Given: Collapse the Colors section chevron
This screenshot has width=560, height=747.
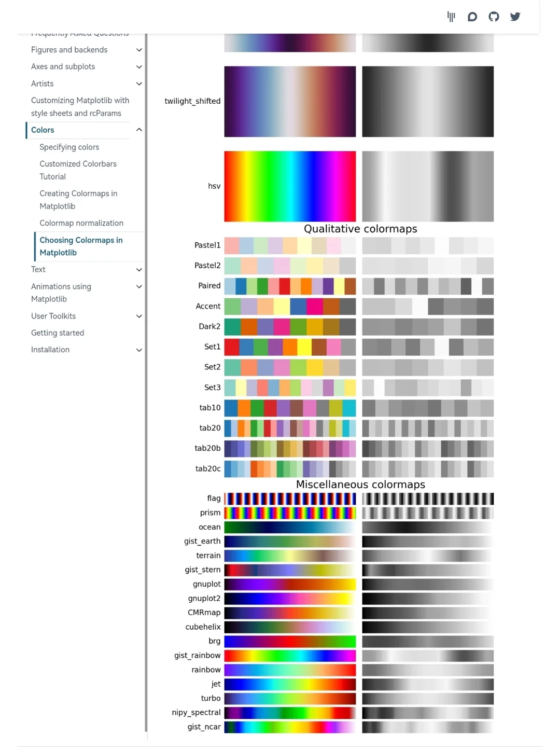Looking at the screenshot, I should click(x=139, y=130).
